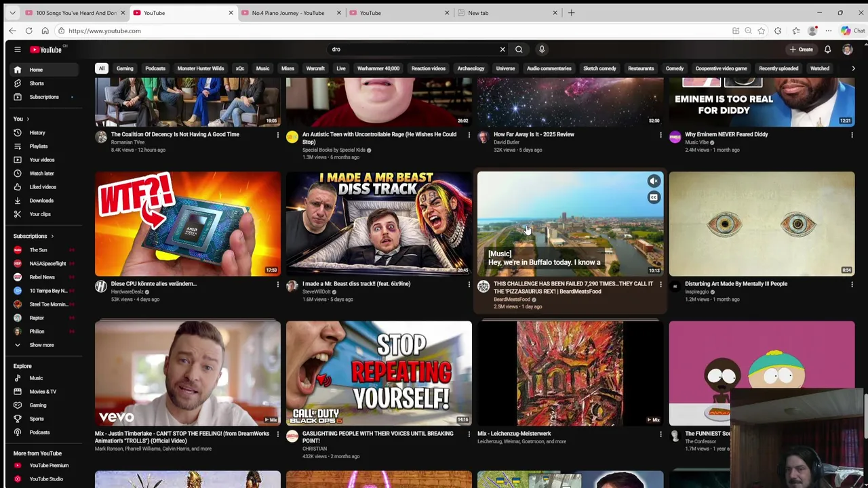Open options for the Diese CPU video
The height and width of the screenshot is (488, 868).
(x=277, y=285)
